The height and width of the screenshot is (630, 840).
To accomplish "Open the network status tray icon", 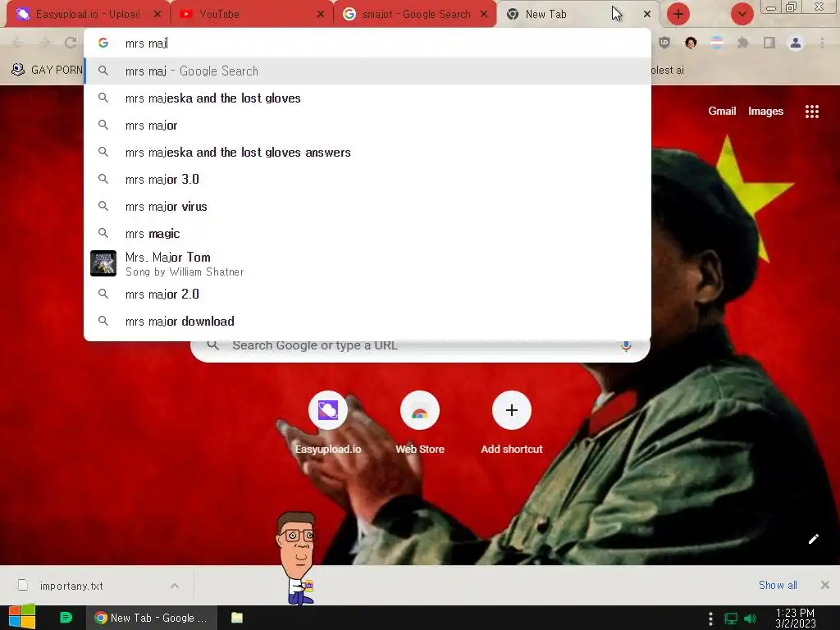I will tap(731, 619).
